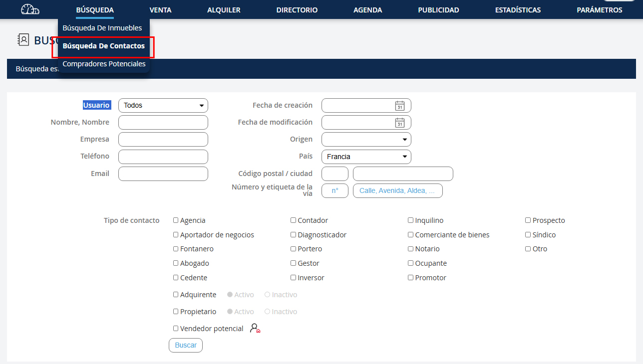
Task: Click the dashboard speedometer icon
Action: pyautogui.click(x=30, y=9)
